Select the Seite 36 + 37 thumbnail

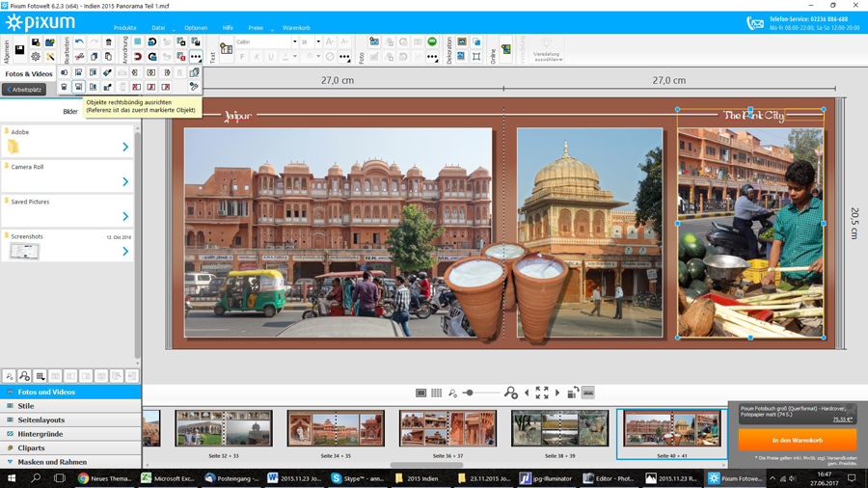448,429
